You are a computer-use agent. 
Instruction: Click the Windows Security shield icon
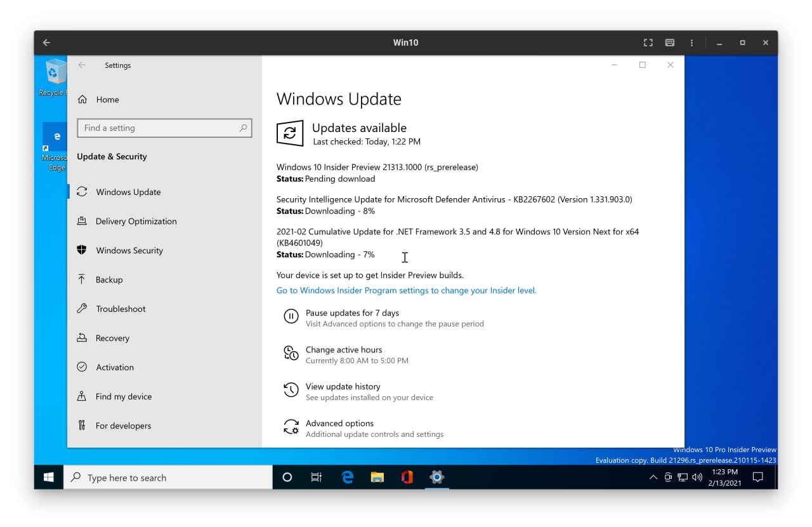(82, 250)
